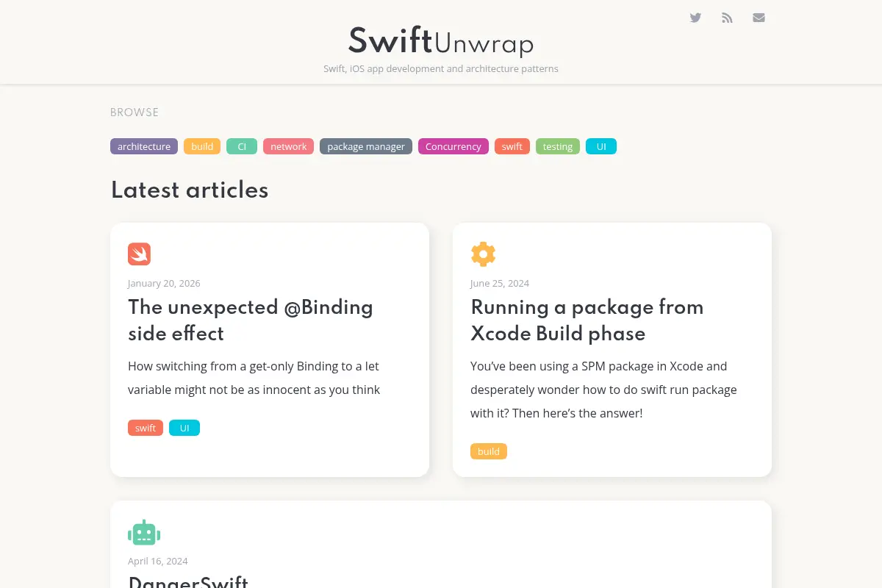Click the orange gear icon on Xcode card
The width and height of the screenshot is (882, 588).
tap(483, 254)
